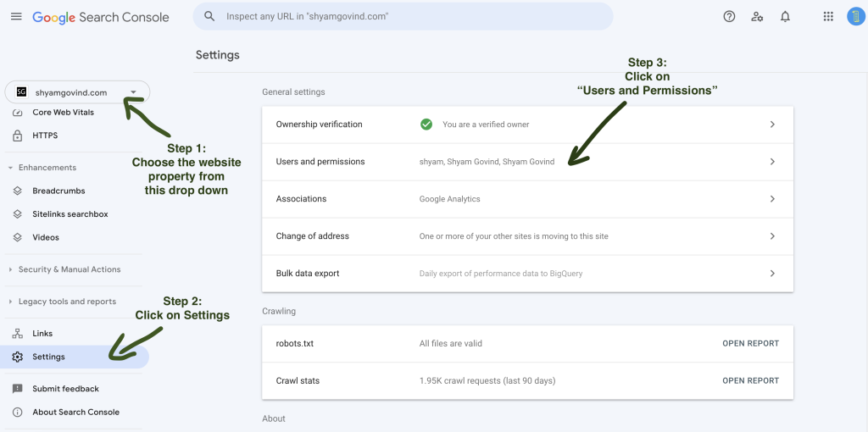Click the SG property favicon

point(21,92)
